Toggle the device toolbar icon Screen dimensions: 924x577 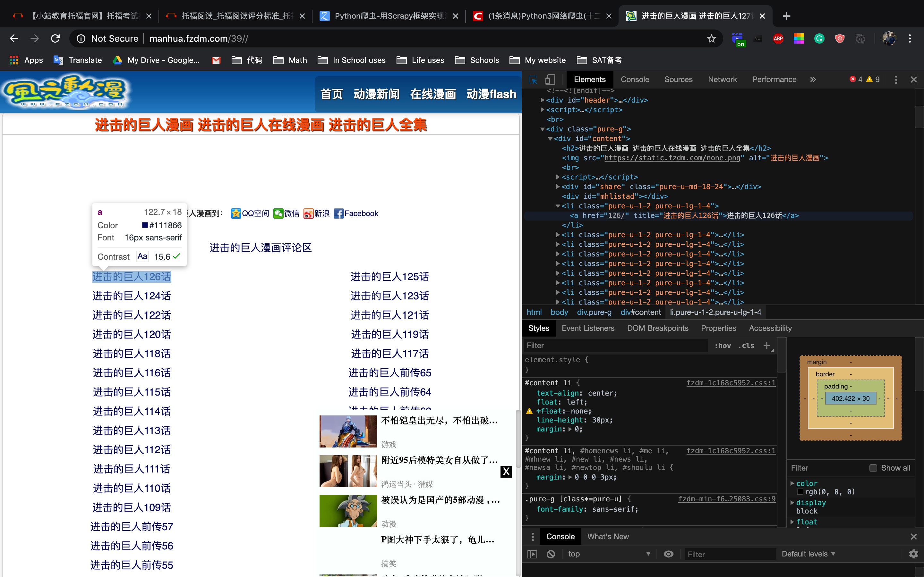pyautogui.click(x=550, y=79)
